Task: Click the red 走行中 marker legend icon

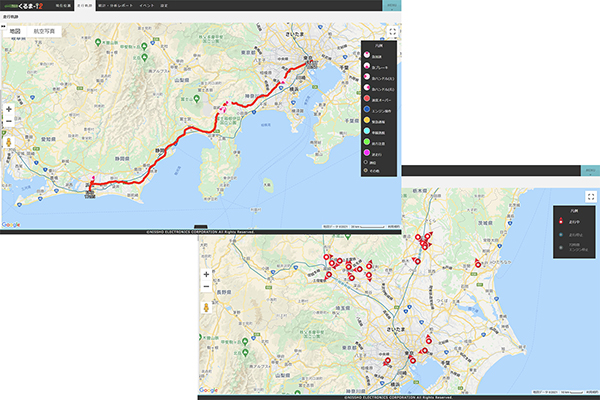Action: coord(561,221)
